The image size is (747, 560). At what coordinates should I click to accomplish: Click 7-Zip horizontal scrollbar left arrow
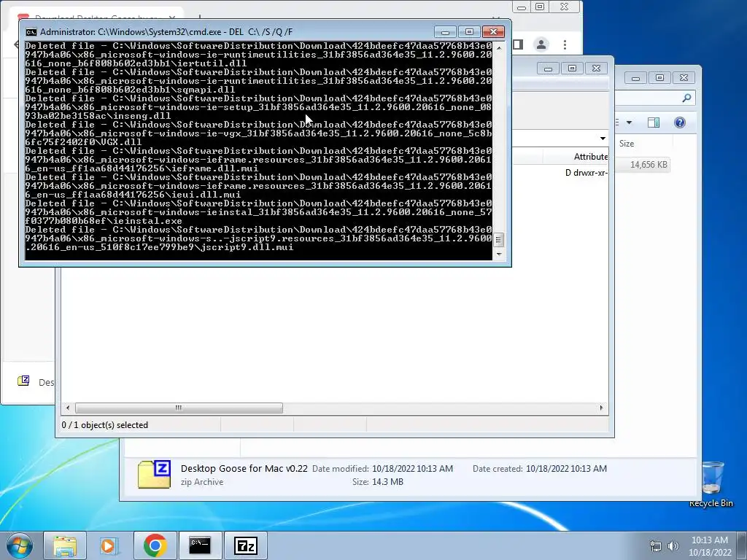(68, 408)
